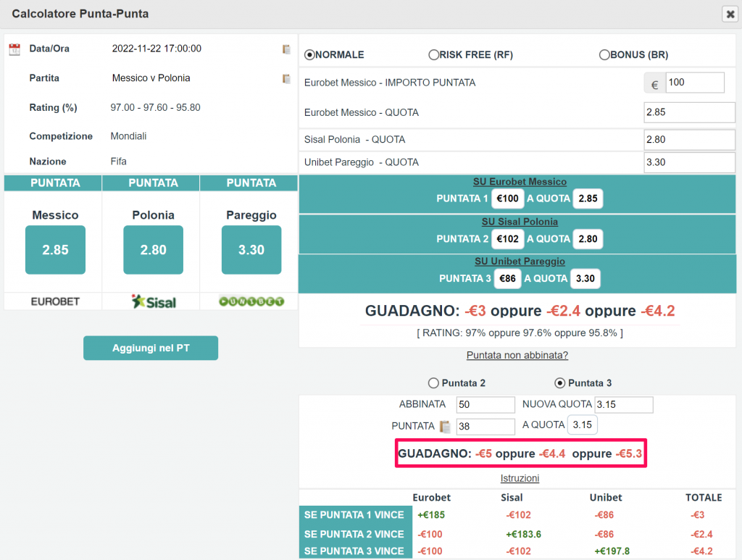Open the Istruzioni link

520,478
